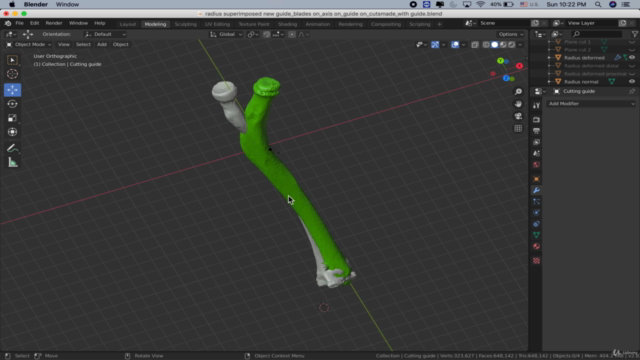Expand Radius normal tree item
Image resolution: width=640 pixels, height=360 pixels.
[549, 82]
